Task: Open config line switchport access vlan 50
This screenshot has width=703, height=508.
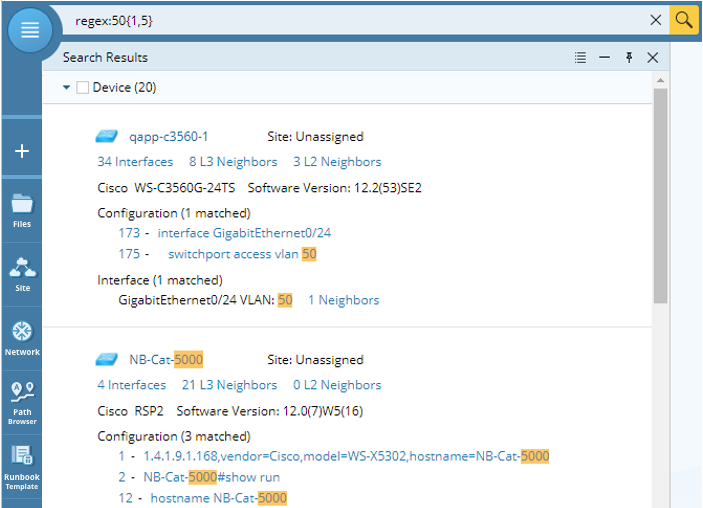Action: coord(242,254)
